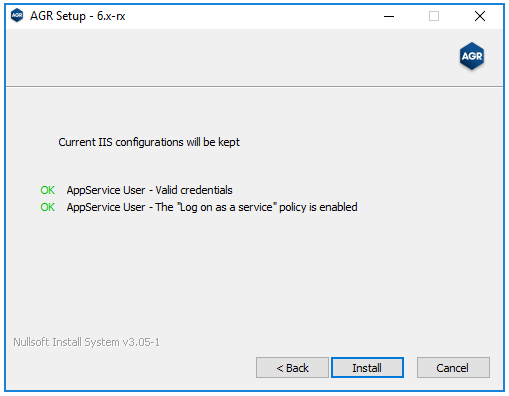The width and height of the screenshot is (509, 396).
Task: Click the AGR hexagon icon in title bar
Action: [x=17, y=15]
